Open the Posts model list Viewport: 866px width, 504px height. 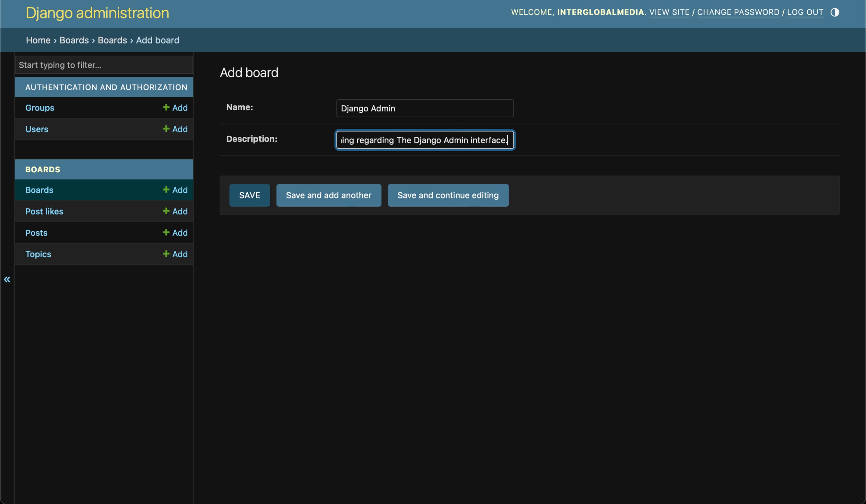click(x=36, y=233)
